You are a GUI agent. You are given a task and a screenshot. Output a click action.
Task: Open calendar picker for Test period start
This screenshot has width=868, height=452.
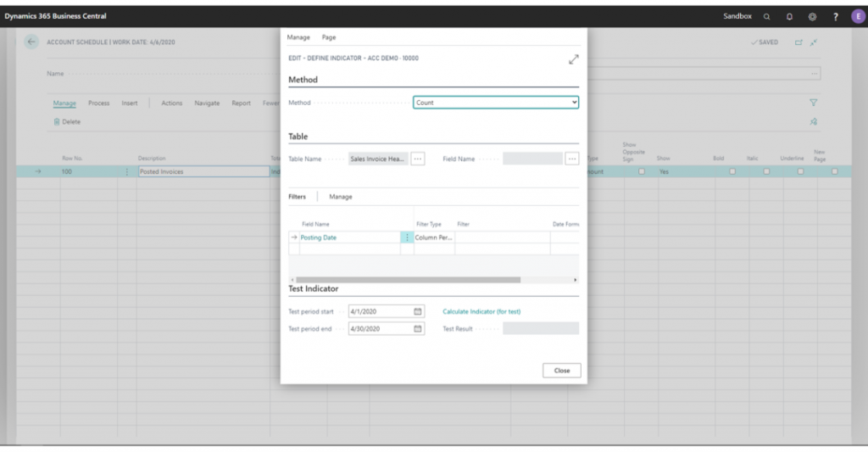(418, 311)
